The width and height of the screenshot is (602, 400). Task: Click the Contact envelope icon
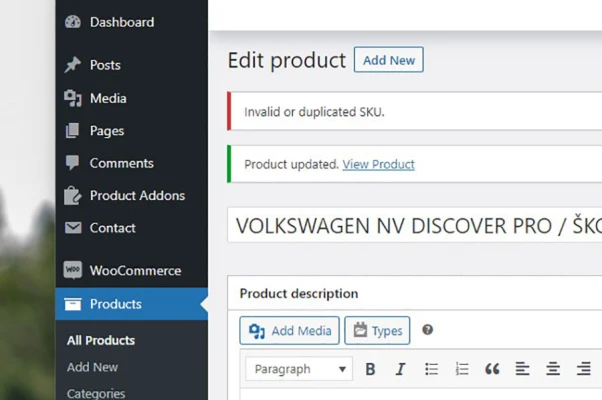pyautogui.click(x=73, y=228)
